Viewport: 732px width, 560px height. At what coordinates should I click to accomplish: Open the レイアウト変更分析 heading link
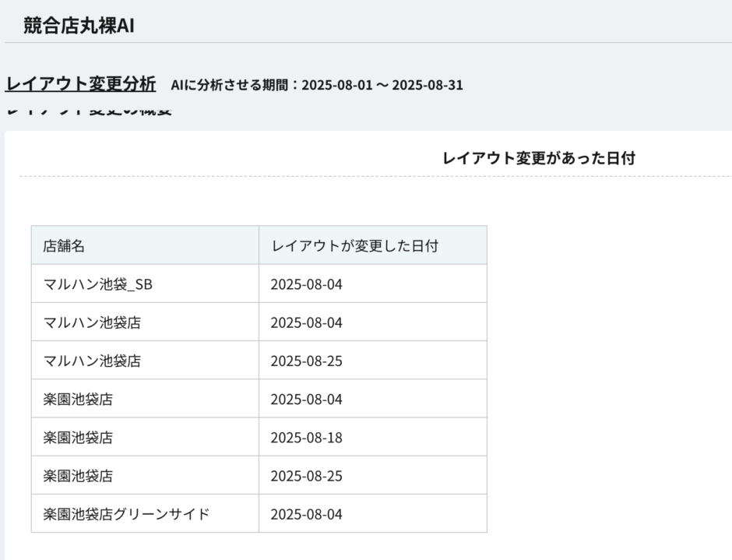[x=81, y=83]
